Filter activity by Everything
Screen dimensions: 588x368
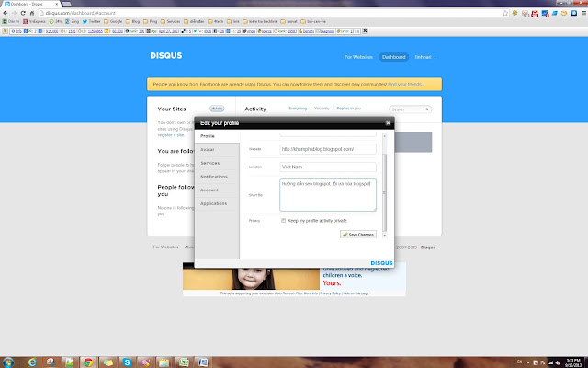point(298,109)
